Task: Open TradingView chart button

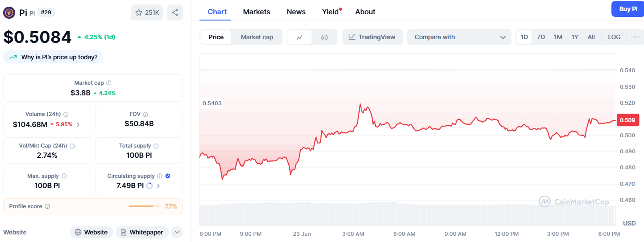Action: pyautogui.click(x=372, y=37)
